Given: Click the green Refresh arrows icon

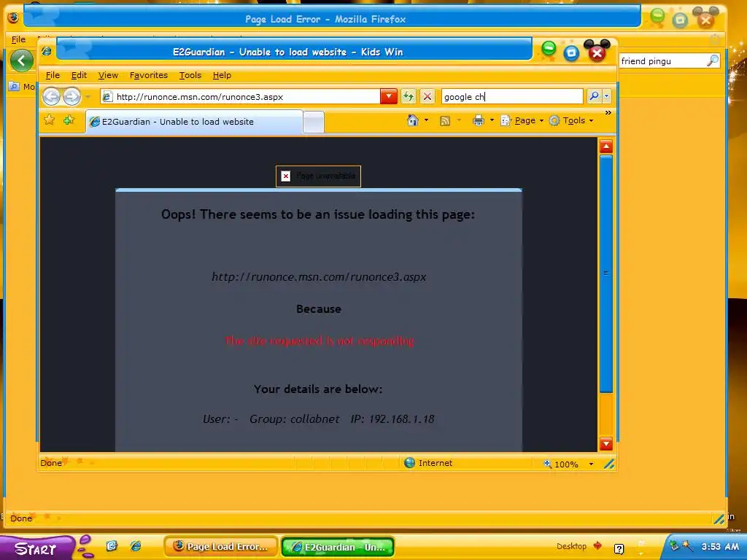Looking at the screenshot, I should [x=409, y=97].
